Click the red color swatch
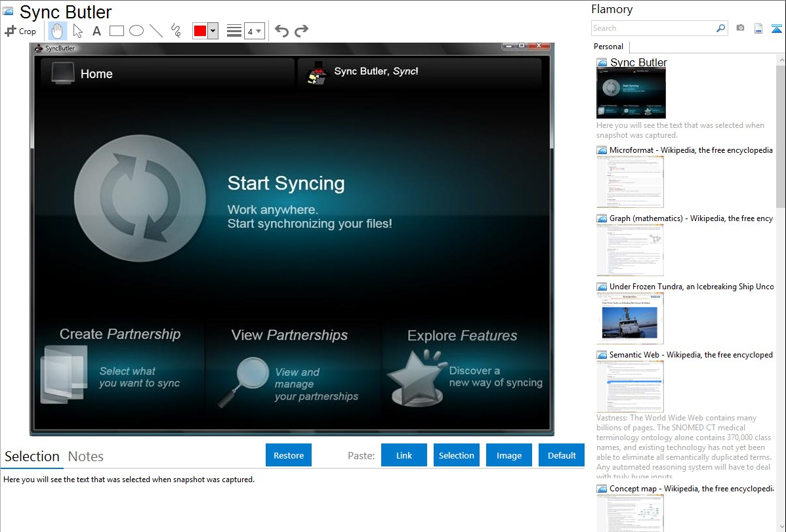The height and width of the screenshot is (532, 786). 200,31
